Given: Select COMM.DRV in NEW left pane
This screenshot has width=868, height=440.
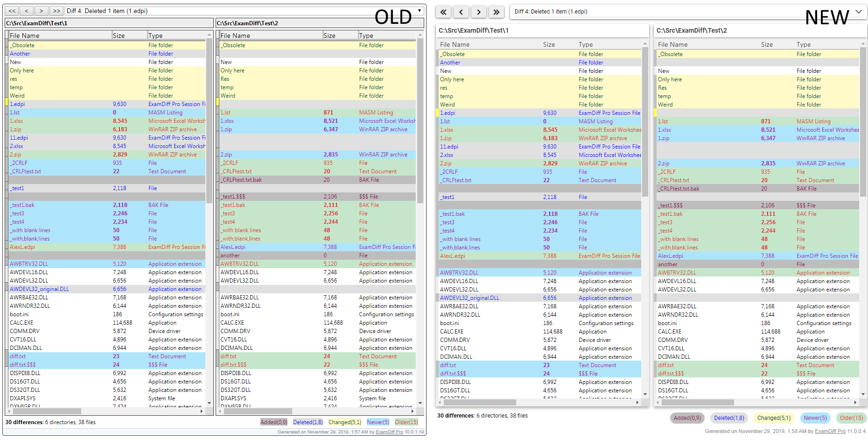Looking at the screenshot, I should pyautogui.click(x=539, y=340).
